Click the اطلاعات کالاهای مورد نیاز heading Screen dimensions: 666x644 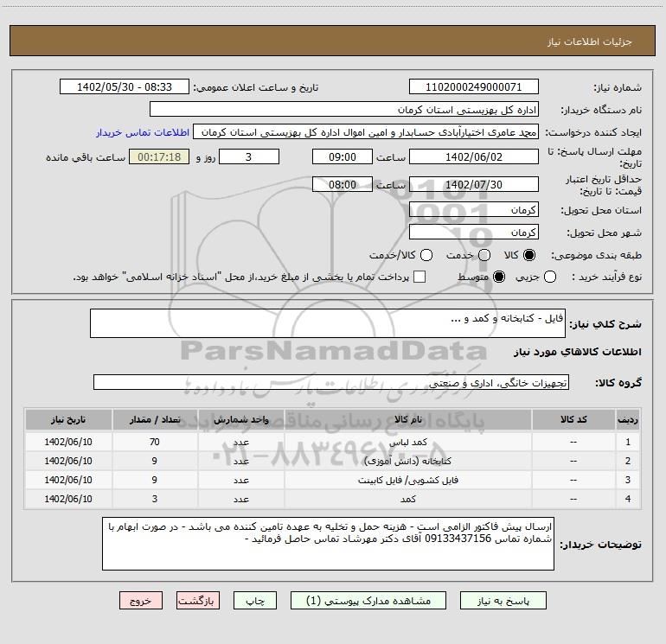click(x=577, y=352)
